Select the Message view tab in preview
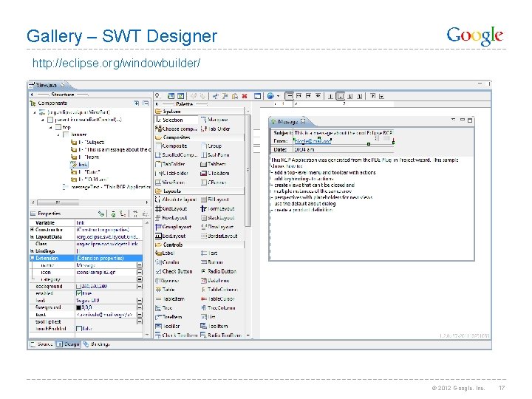Image resolution: width=532 pixels, height=399 pixels. (288, 121)
